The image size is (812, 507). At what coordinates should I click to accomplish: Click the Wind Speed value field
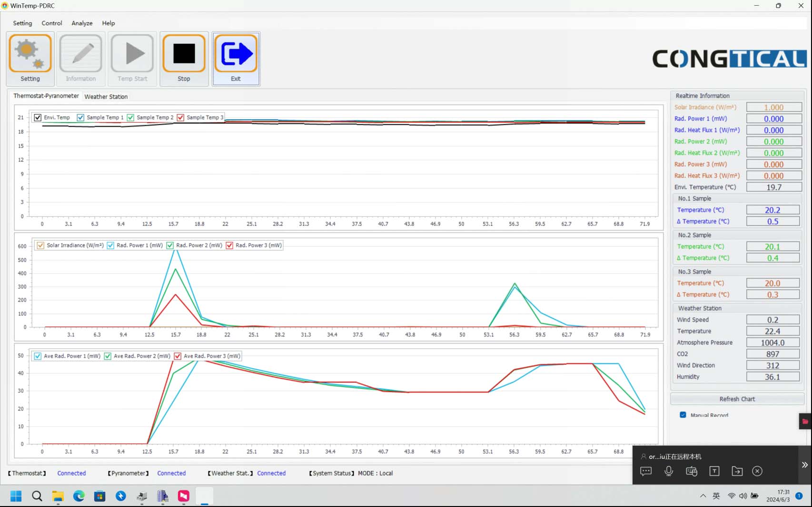pyautogui.click(x=772, y=320)
